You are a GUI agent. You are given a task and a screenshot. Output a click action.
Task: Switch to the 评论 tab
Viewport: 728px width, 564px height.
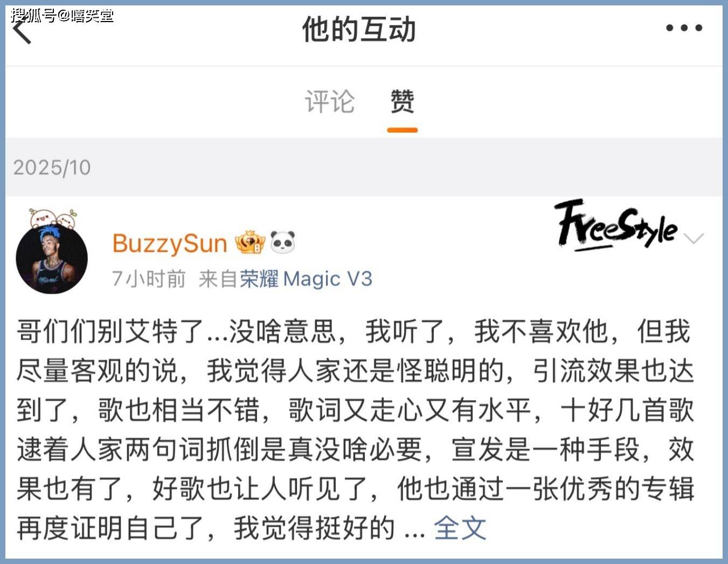click(330, 101)
